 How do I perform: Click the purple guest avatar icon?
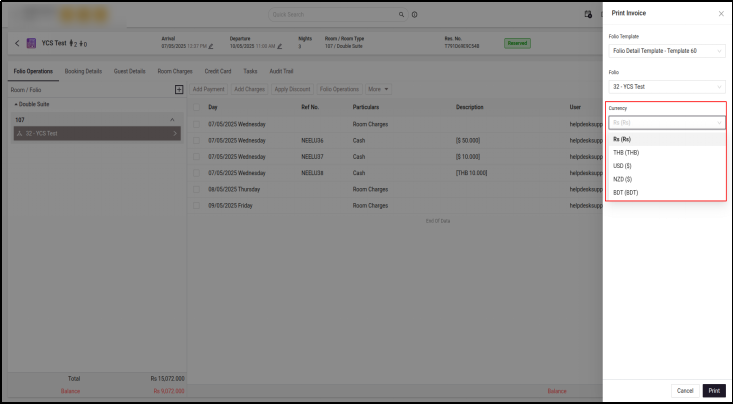coord(31,43)
